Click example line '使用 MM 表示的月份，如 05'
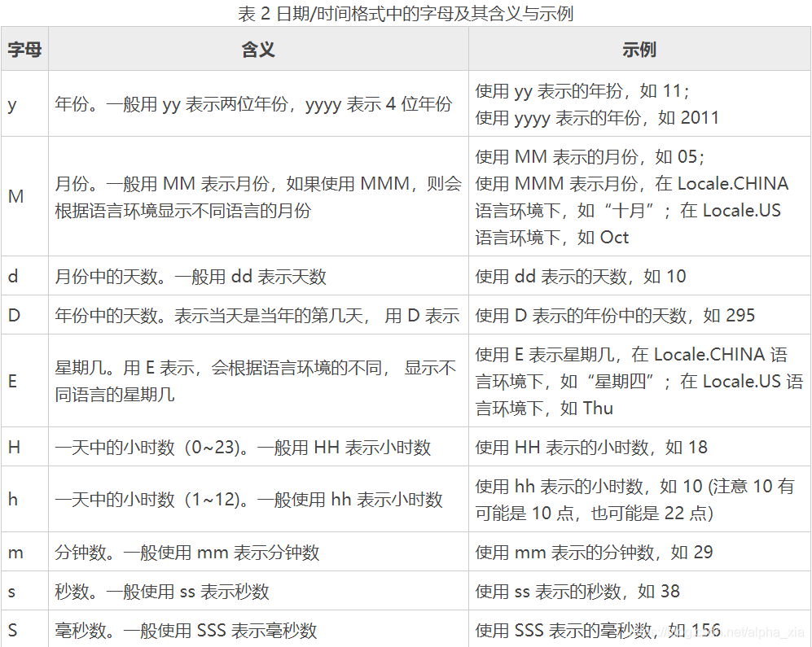This screenshot has height=647, width=812. [x=590, y=156]
